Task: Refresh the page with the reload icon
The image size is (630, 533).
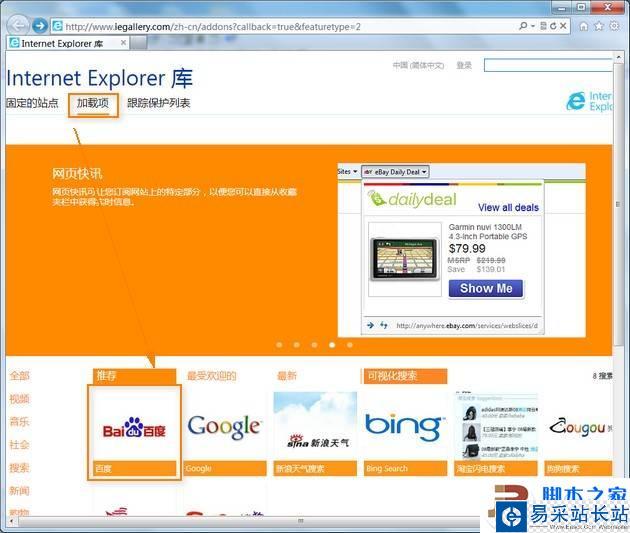Action: click(x=553, y=26)
